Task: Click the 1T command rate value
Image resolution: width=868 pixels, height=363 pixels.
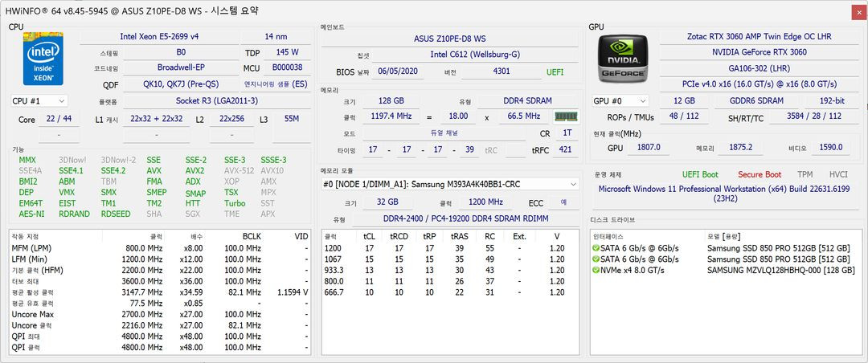Action: pos(567,133)
